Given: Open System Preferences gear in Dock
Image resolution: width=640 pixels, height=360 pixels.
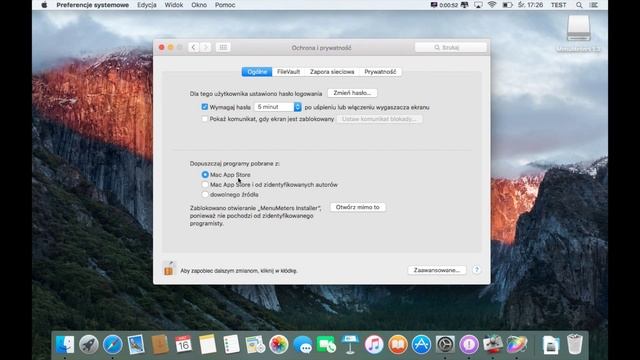Looking at the screenshot, I should tap(445, 344).
